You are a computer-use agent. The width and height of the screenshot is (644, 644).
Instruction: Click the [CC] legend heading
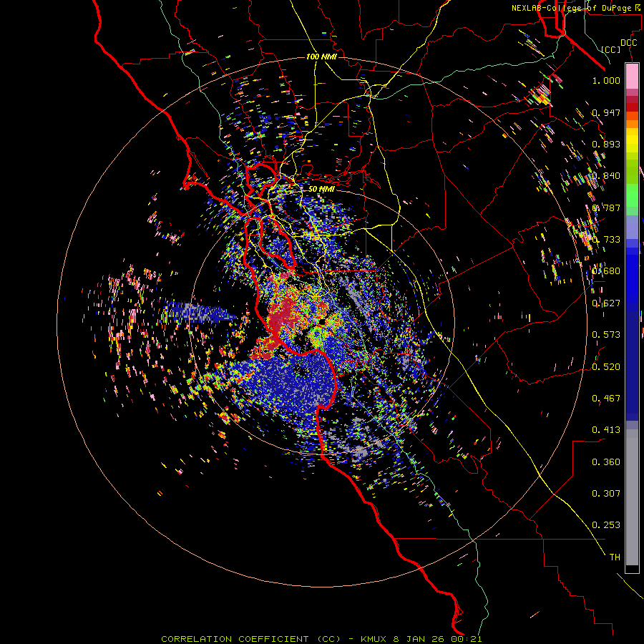[x=611, y=49]
